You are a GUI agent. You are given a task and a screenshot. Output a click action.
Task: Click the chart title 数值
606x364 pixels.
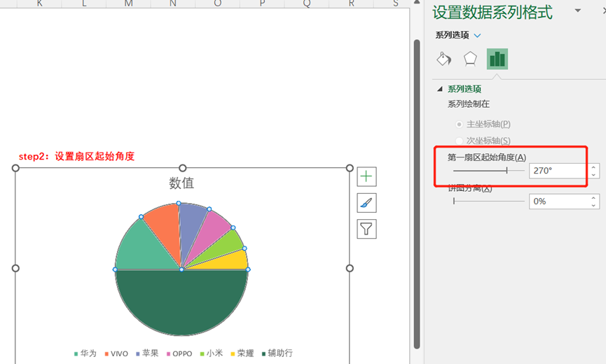click(x=181, y=183)
